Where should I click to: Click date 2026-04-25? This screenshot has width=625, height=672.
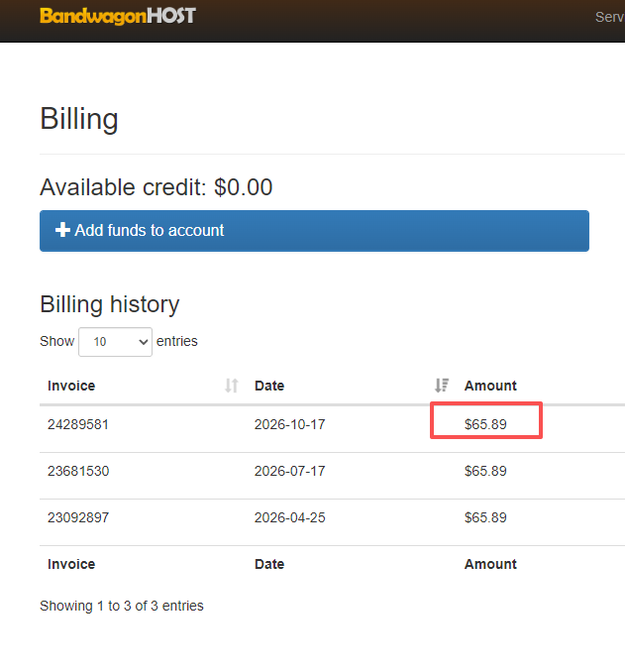(x=290, y=517)
